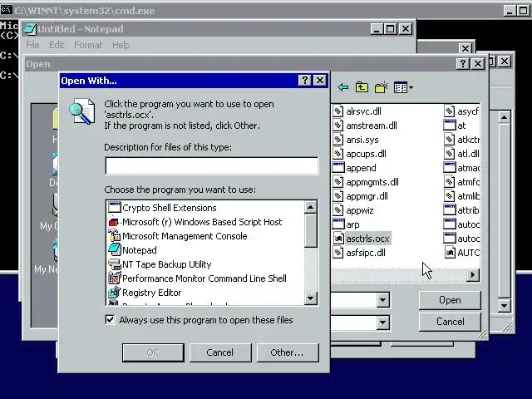Select the amstream.dll file name
532x399 pixels.
pyautogui.click(x=372, y=126)
